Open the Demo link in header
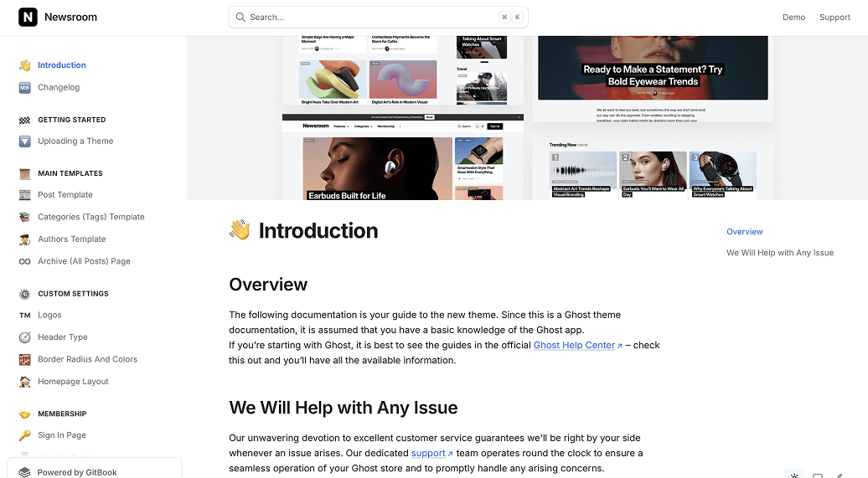 (793, 17)
